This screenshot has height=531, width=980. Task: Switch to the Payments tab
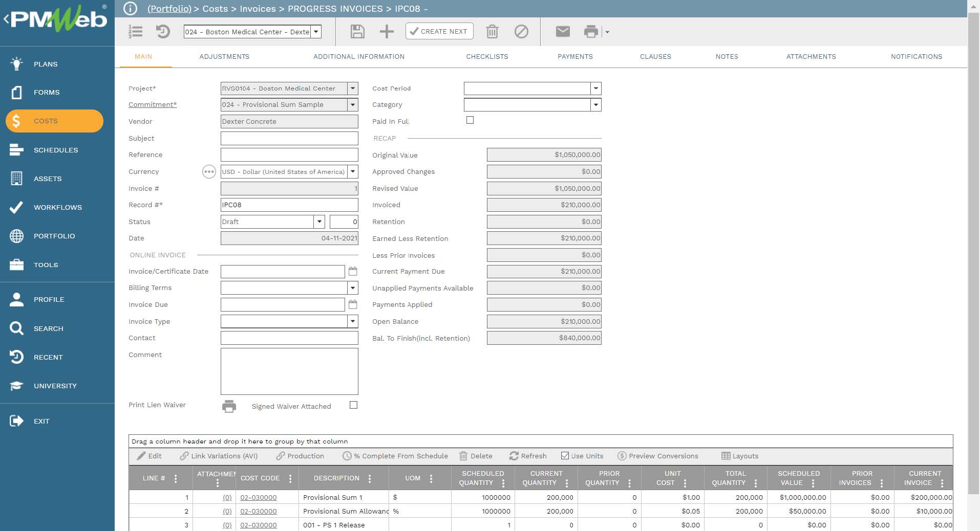click(x=575, y=57)
